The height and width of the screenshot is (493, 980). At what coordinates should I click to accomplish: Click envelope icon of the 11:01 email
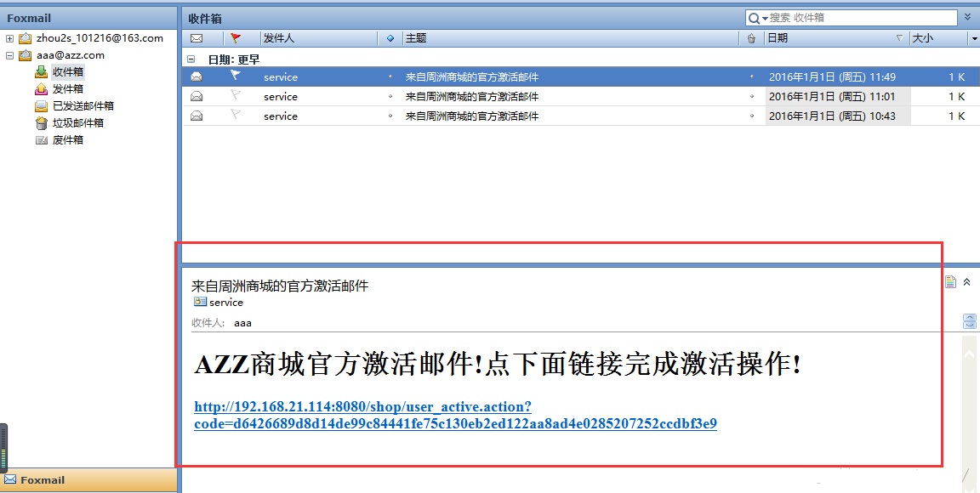(x=197, y=96)
